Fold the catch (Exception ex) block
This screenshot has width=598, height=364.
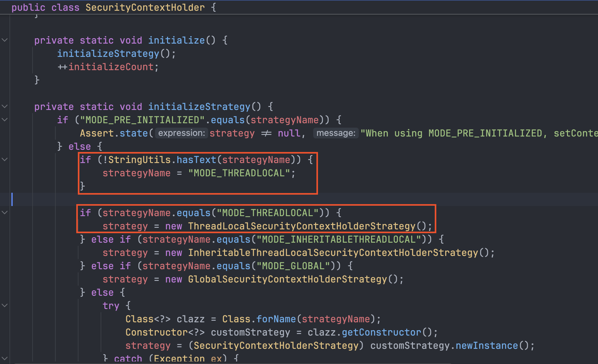[5, 359]
